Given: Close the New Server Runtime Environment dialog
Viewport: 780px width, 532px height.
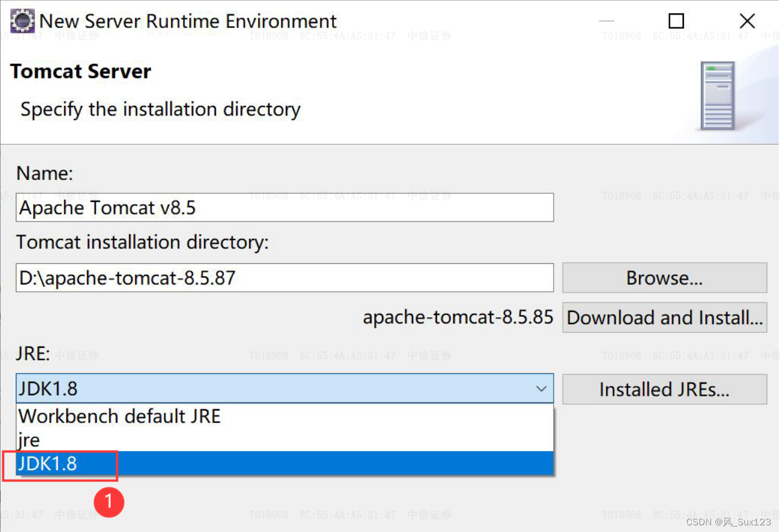Looking at the screenshot, I should point(747,21).
